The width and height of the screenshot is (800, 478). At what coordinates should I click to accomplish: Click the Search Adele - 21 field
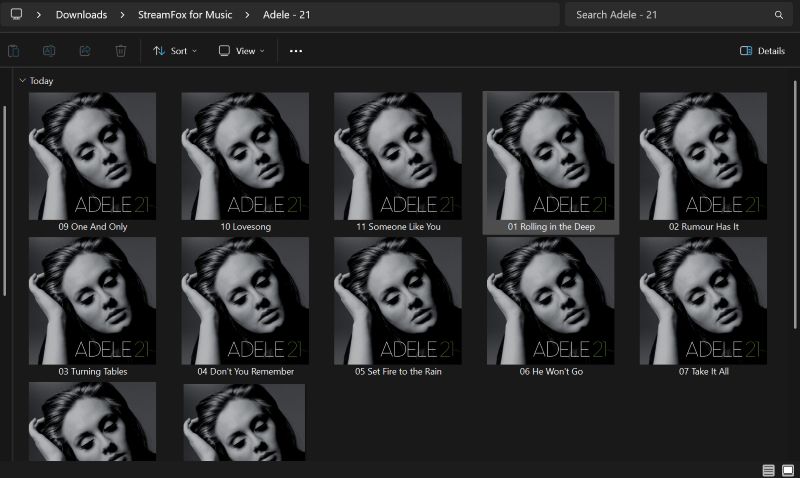[670, 15]
